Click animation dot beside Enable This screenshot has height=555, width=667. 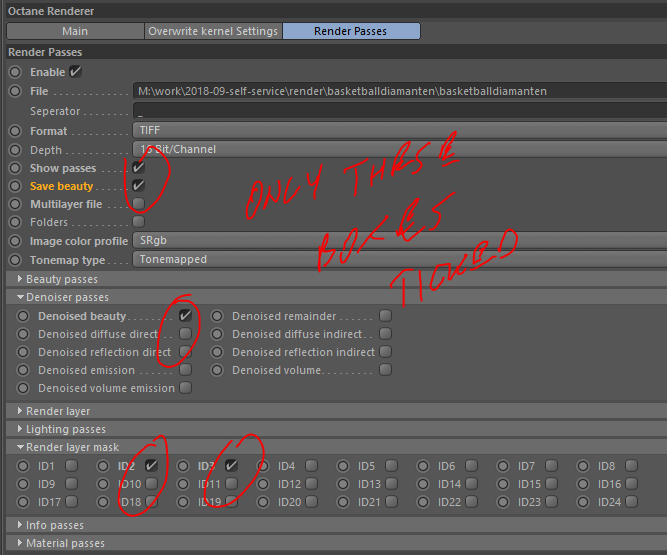(15, 72)
